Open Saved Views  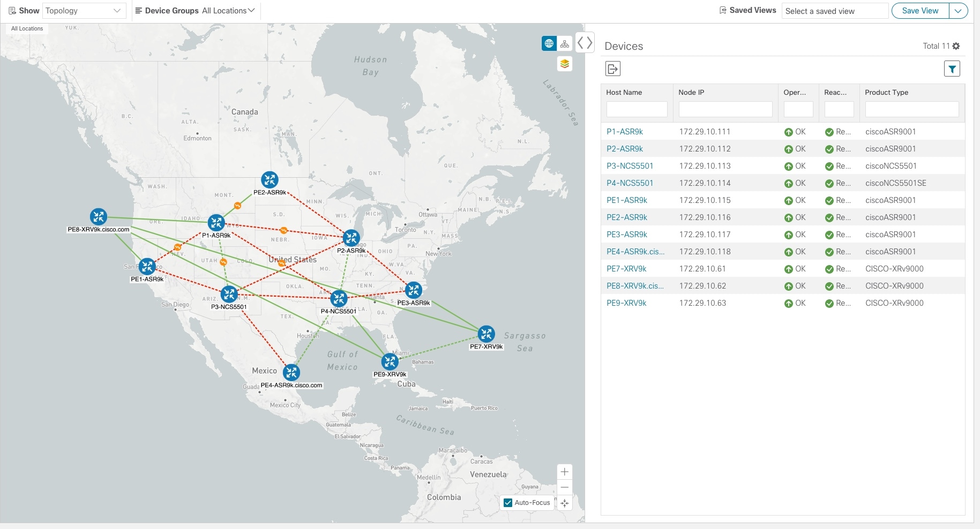pos(747,10)
